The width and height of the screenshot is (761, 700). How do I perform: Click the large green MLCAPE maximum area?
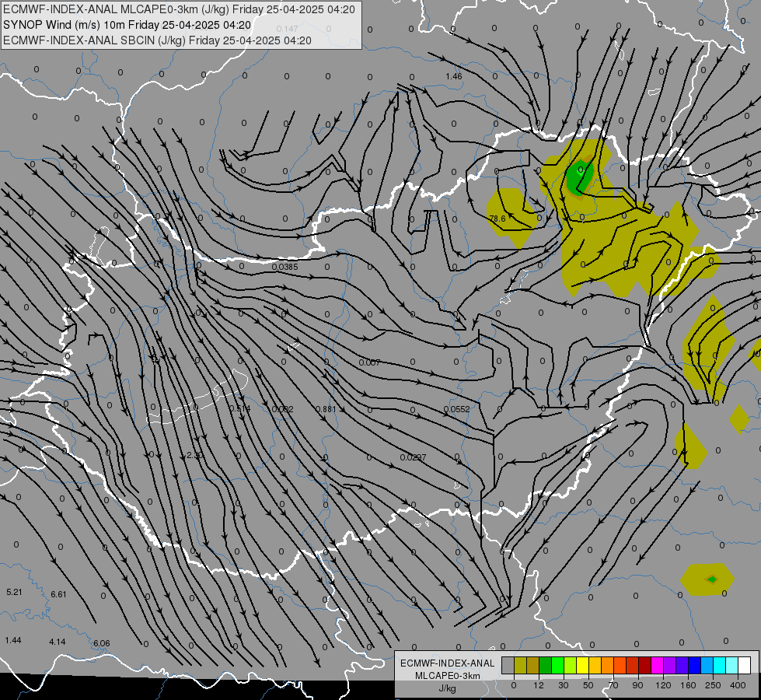tap(580, 177)
